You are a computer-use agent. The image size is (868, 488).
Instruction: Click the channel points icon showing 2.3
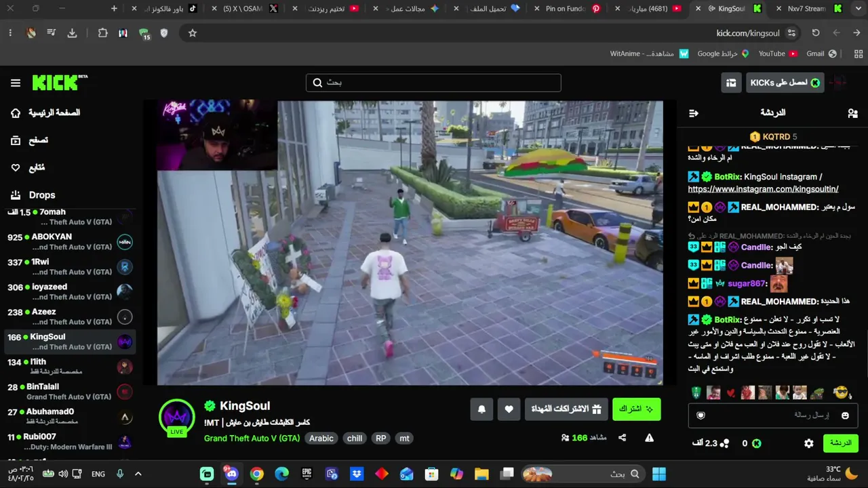724,443
